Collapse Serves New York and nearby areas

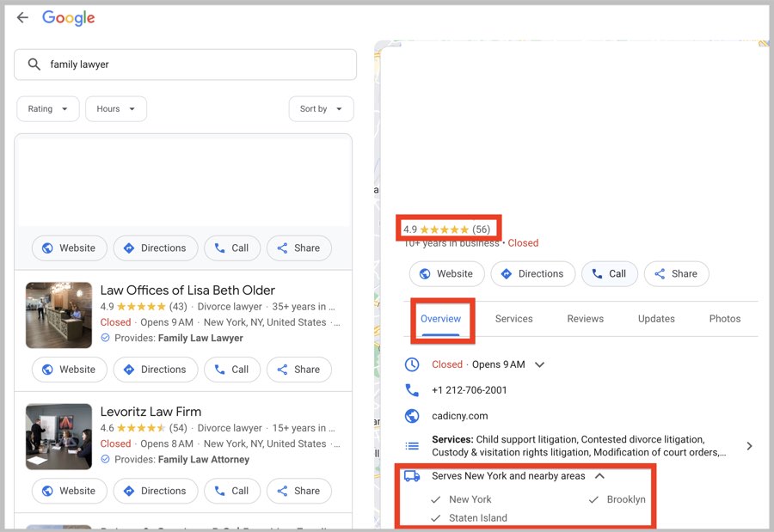click(x=599, y=476)
